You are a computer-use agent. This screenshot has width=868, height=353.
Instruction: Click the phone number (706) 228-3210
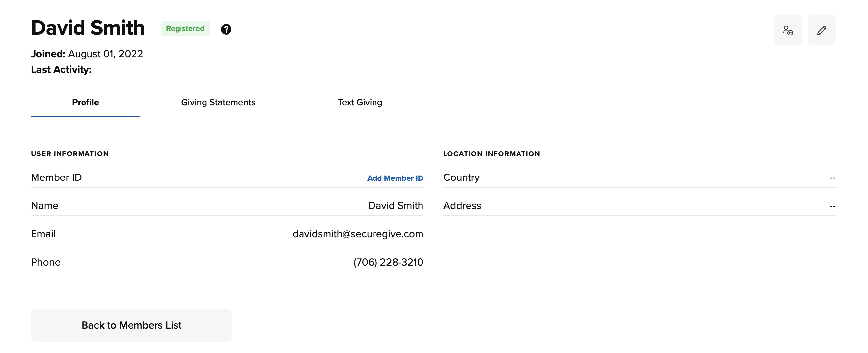tap(388, 262)
